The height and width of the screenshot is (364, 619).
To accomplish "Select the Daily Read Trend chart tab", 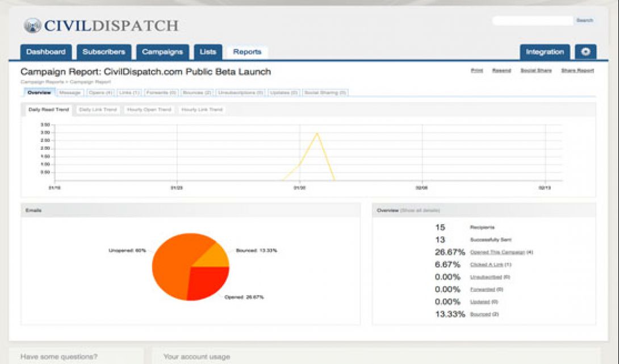I will click(x=49, y=110).
